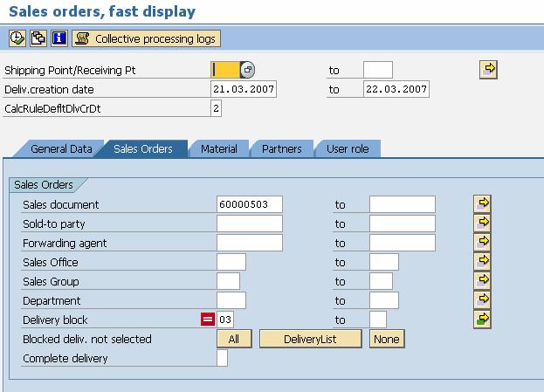Click the Execute clock icon

(17, 38)
